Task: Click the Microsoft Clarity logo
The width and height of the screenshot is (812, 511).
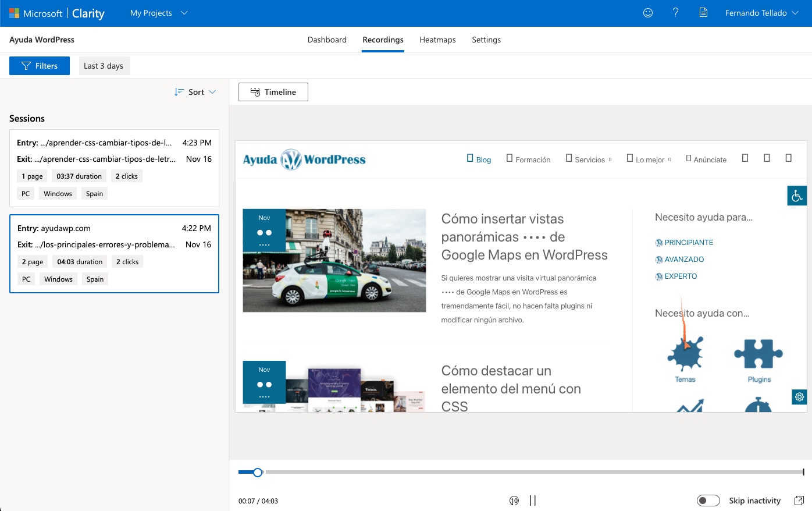Action: point(57,13)
